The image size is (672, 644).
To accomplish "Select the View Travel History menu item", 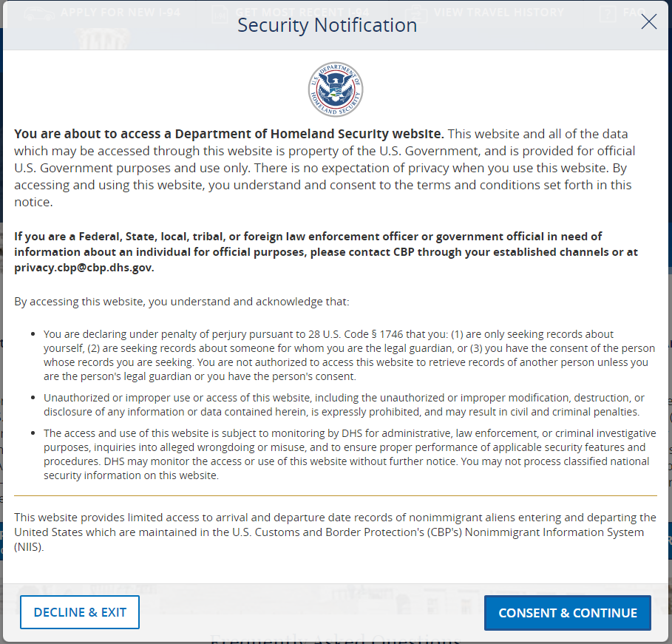I will 499,12.
